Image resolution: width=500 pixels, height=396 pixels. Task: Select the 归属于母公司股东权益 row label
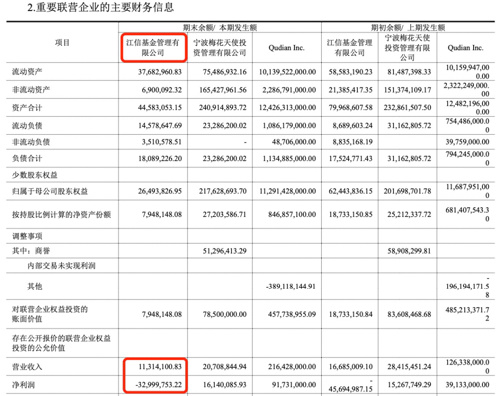coord(50,191)
